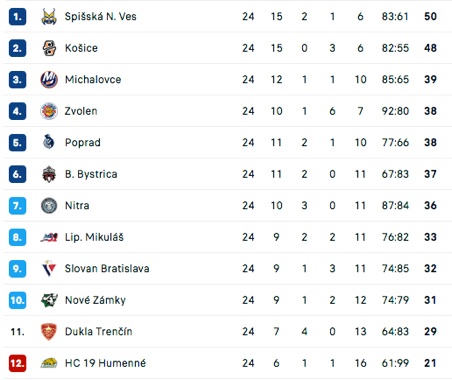The width and height of the screenshot is (452, 380).
Task: Click the dark blue 1. rank badge
Action: tap(17, 17)
